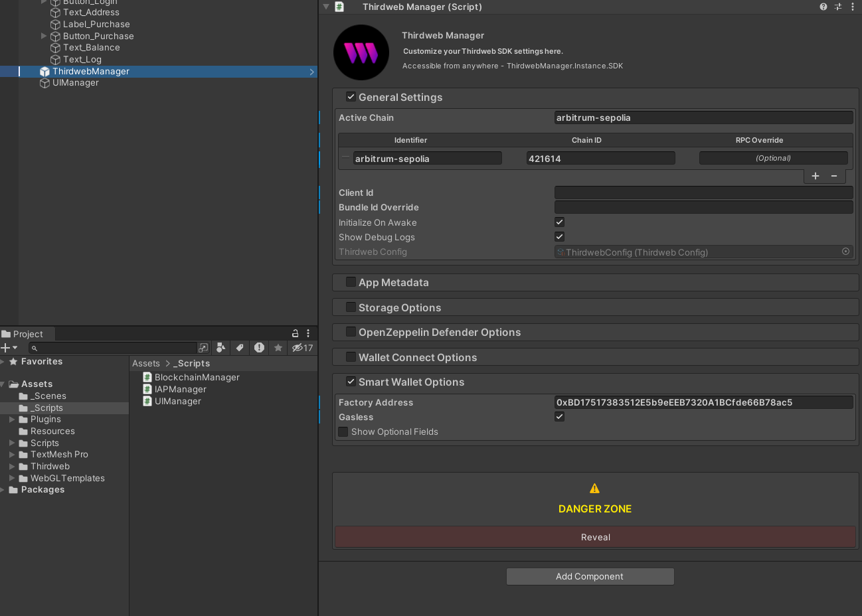Select the IAPManager script file

(175, 389)
